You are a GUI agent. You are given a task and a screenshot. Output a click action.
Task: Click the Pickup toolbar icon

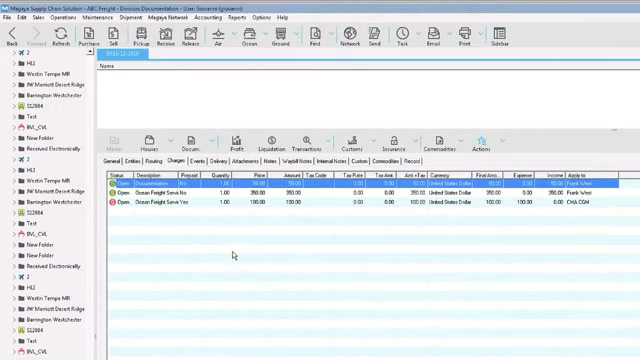pos(141,36)
